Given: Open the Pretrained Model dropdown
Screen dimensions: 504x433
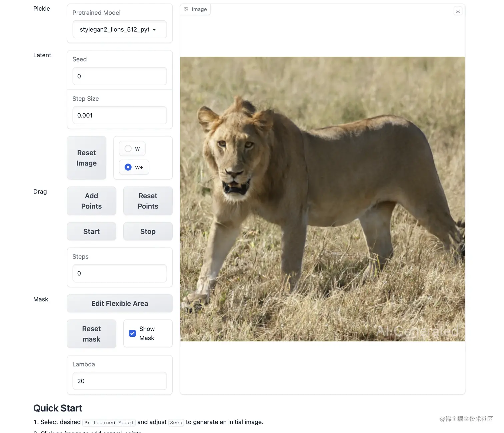Looking at the screenshot, I should tap(119, 30).
